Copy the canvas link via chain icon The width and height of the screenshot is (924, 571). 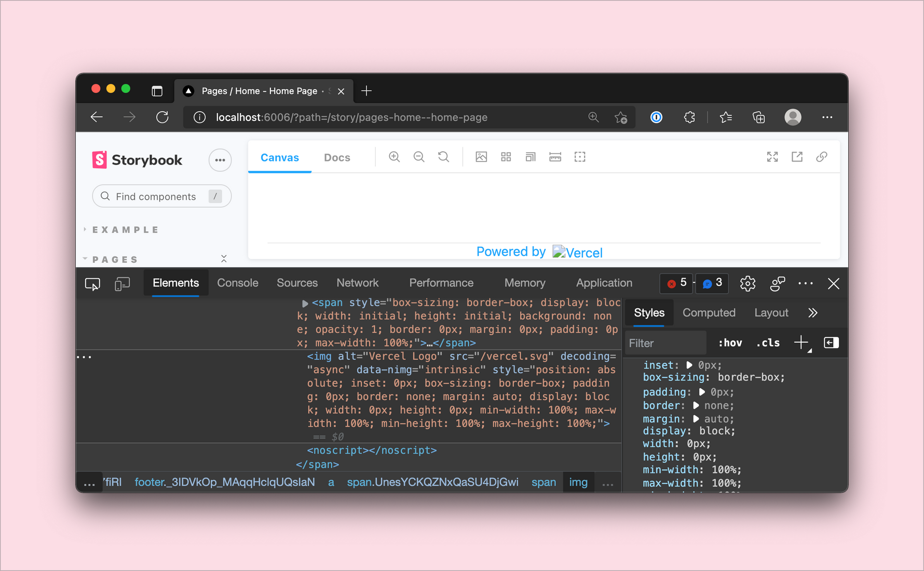coord(822,156)
